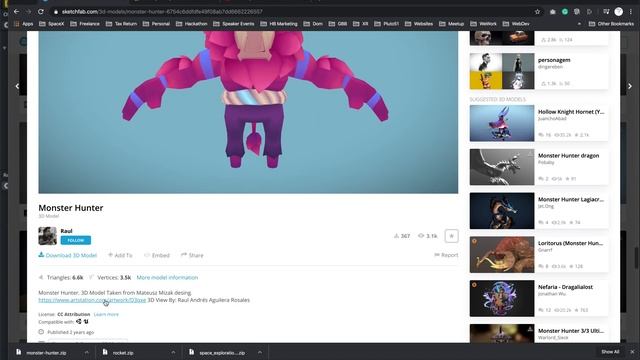Show the next model with right arrow
The image size is (640, 360).
pos(630,86)
